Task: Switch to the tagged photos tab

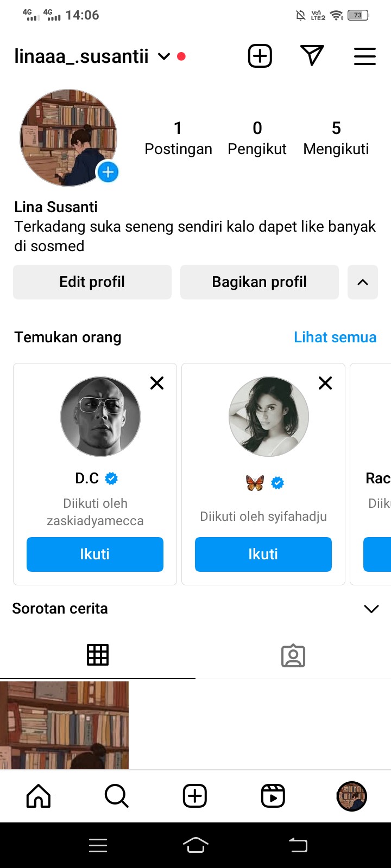Action: [293, 655]
